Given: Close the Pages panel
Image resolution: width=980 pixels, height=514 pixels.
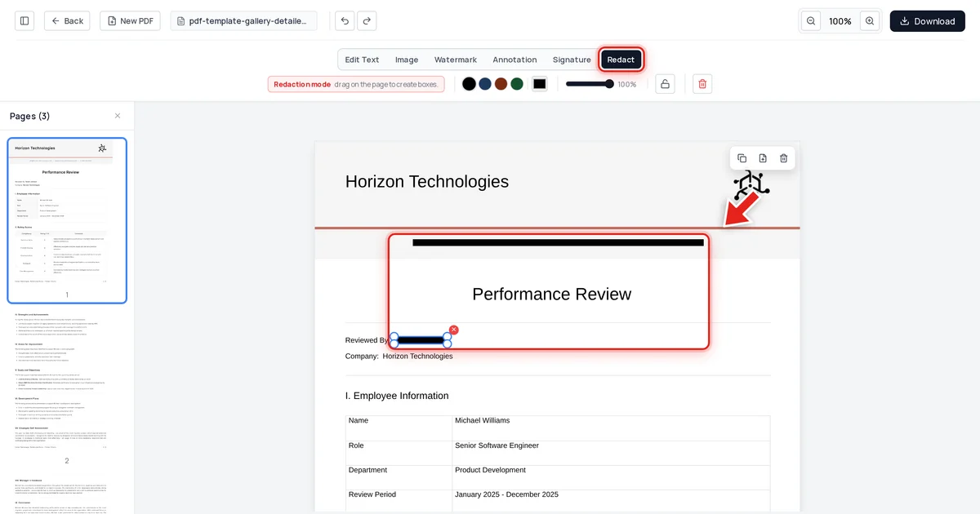Looking at the screenshot, I should click(118, 116).
